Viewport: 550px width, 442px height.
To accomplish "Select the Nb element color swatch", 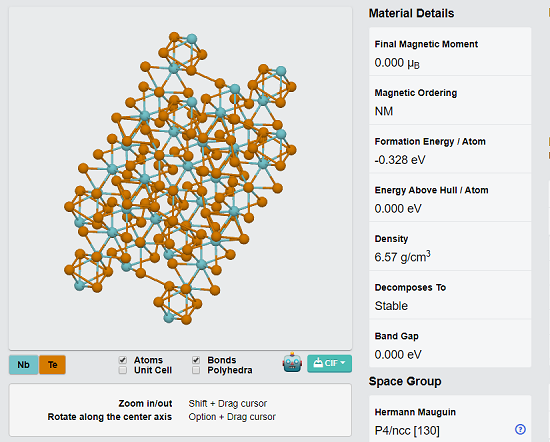I will pos(24,365).
